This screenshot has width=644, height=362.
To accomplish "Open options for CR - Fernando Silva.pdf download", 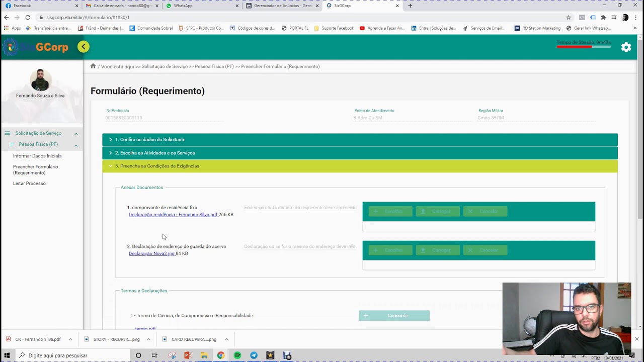I will 70,339.
